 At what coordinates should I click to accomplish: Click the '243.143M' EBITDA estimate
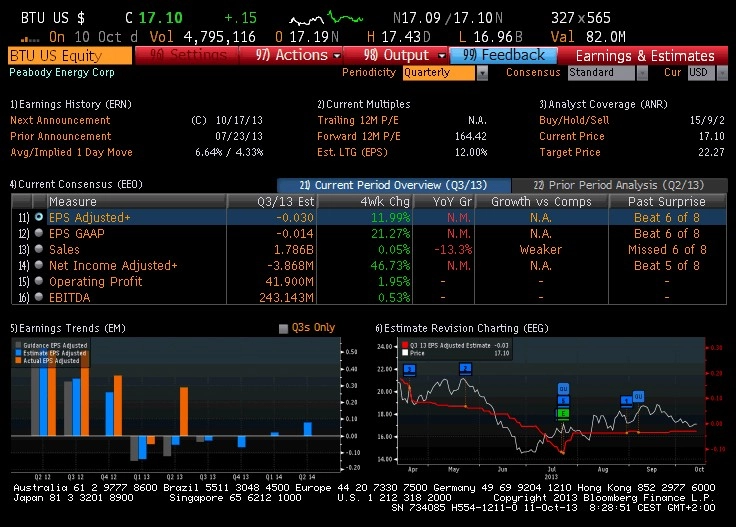click(286, 298)
